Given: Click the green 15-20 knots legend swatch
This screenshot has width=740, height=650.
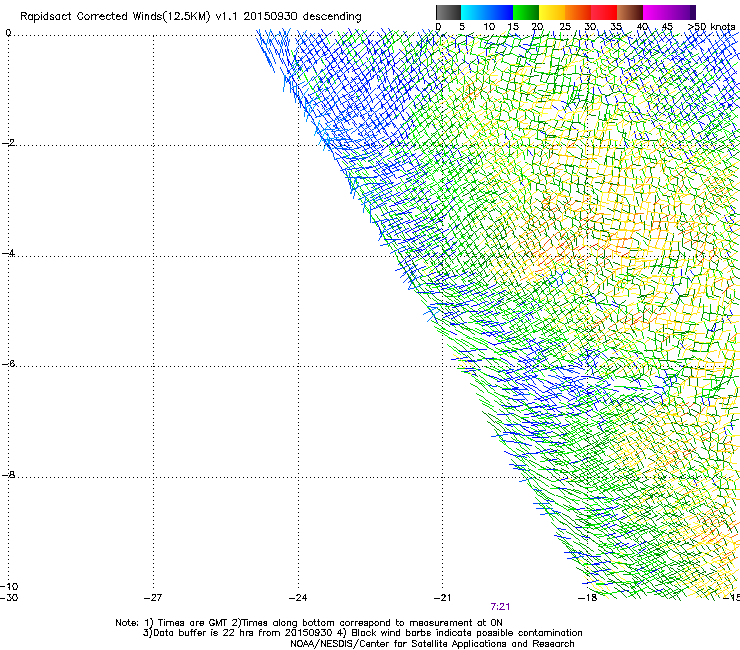Looking at the screenshot, I should [x=526, y=12].
